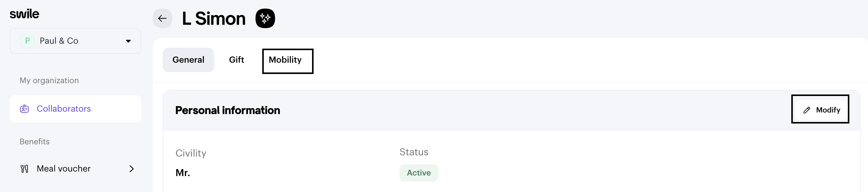Click the L Simon page title
Image resolution: width=868 pixels, height=192 pixels.
[214, 19]
